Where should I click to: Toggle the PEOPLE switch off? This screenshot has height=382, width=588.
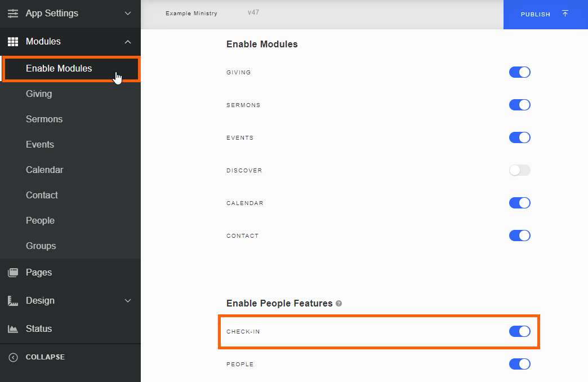click(519, 364)
